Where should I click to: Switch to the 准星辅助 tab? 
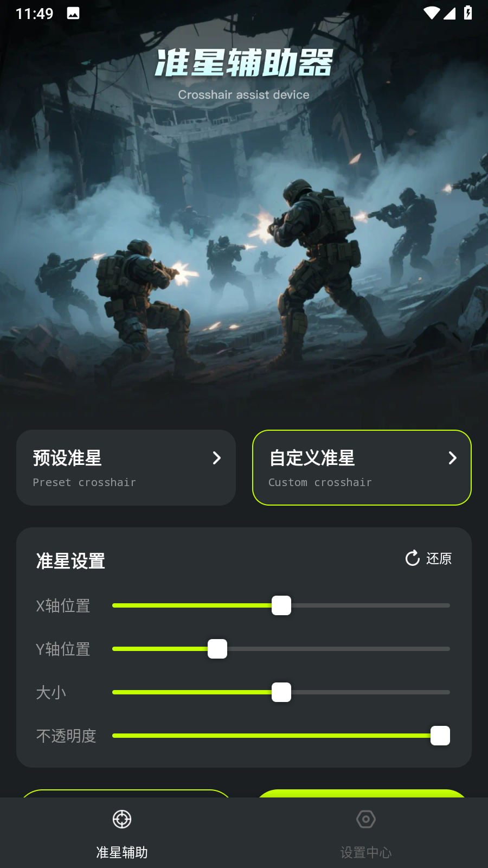click(x=122, y=833)
